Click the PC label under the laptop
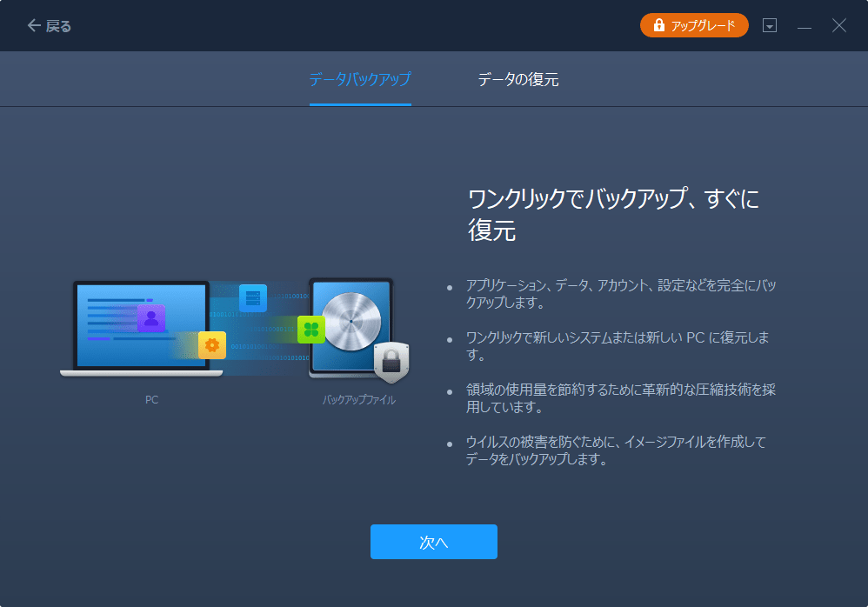 point(152,400)
